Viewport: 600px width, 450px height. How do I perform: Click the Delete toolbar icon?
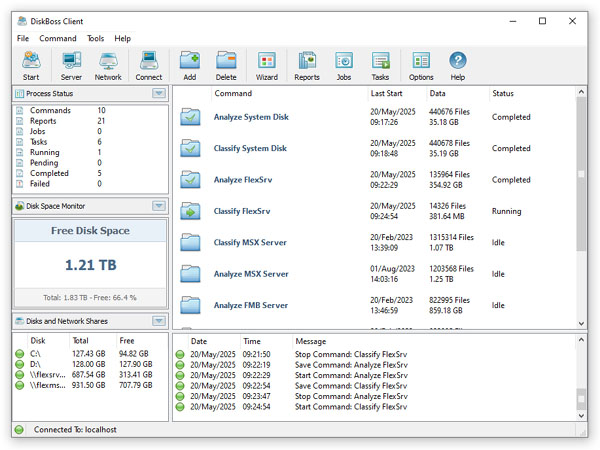click(227, 65)
